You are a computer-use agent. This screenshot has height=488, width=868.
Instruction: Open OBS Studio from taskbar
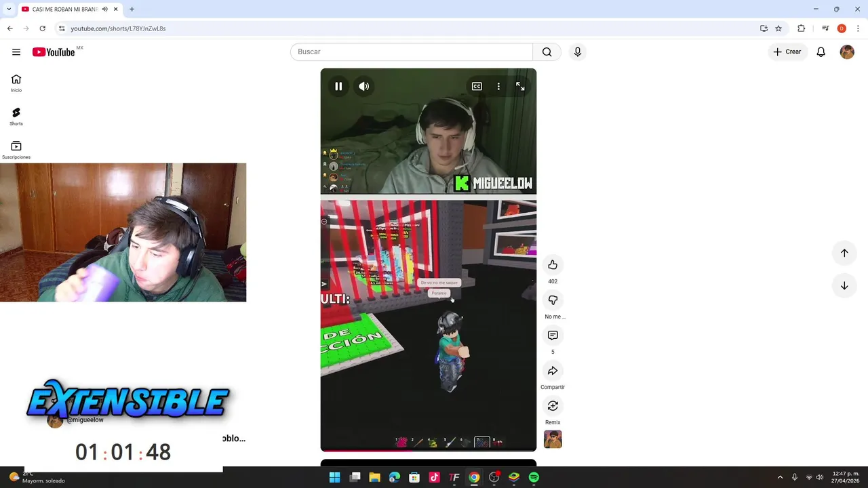(494, 477)
